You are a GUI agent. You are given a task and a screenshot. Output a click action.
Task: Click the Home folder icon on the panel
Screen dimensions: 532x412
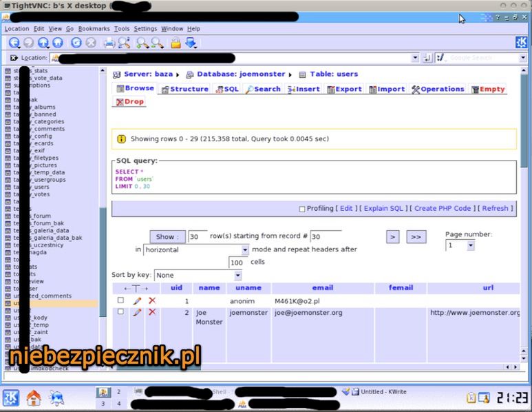click(34, 398)
